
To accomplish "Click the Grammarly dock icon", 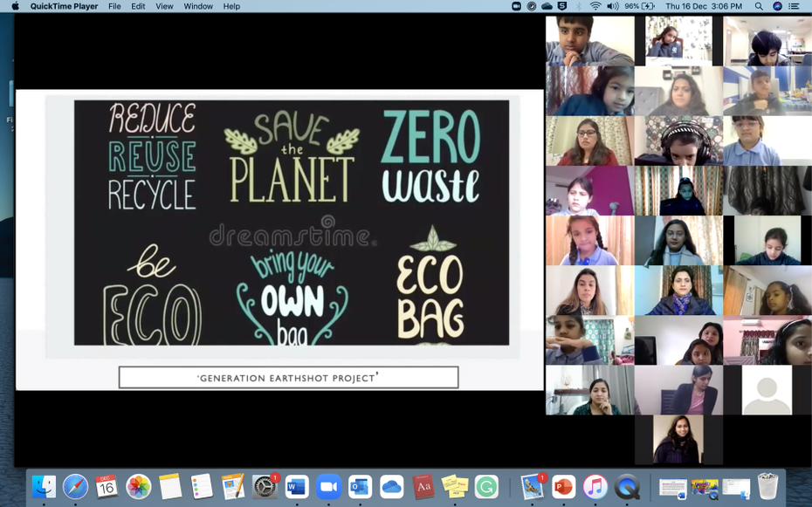I will coord(486,486).
